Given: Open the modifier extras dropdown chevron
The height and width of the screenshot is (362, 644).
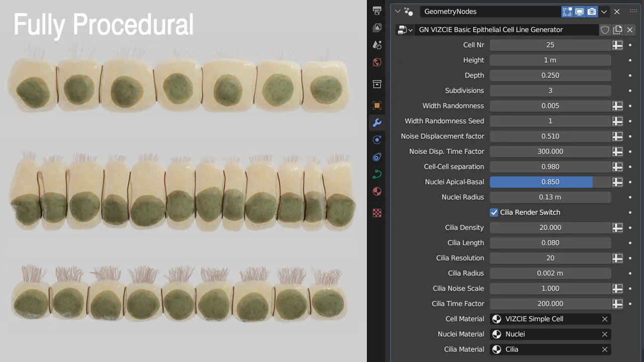Looking at the screenshot, I should pyautogui.click(x=604, y=12).
